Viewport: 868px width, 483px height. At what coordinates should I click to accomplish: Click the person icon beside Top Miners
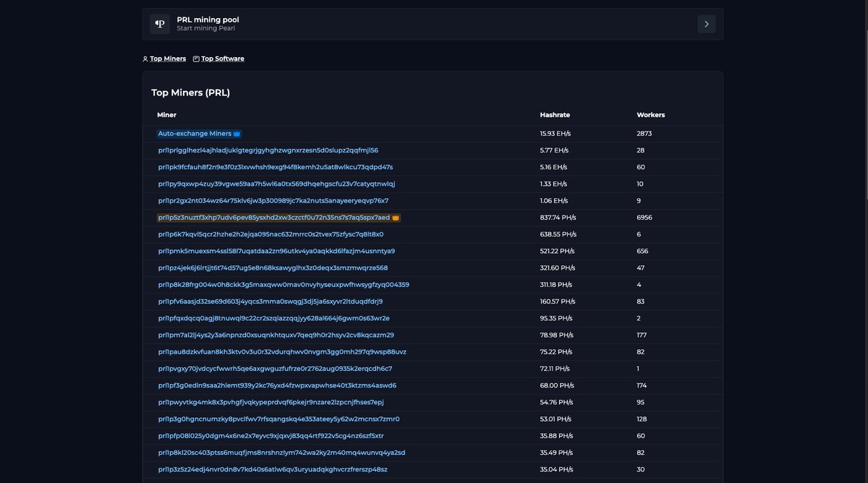pos(145,59)
